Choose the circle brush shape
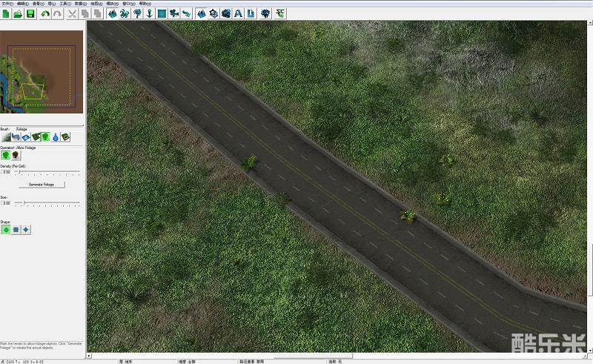The image size is (593, 364). tap(7, 230)
